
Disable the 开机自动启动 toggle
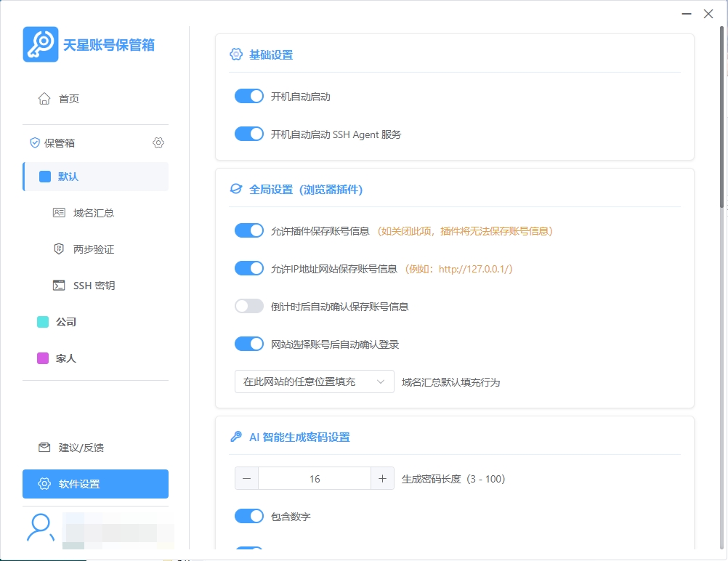(x=249, y=96)
